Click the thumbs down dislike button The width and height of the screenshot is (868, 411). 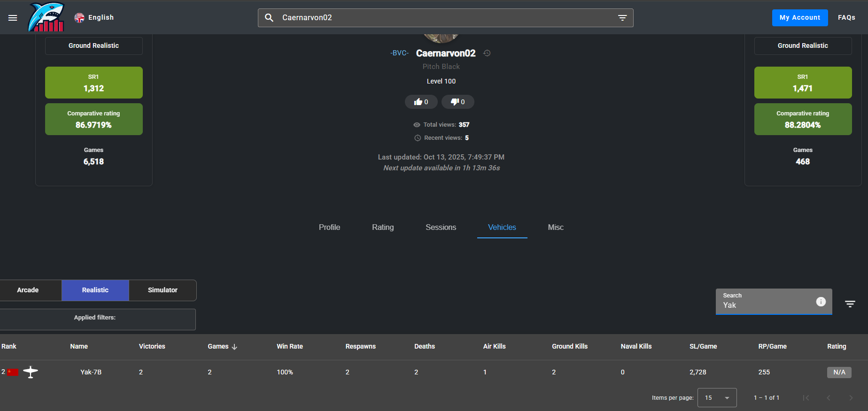457,102
